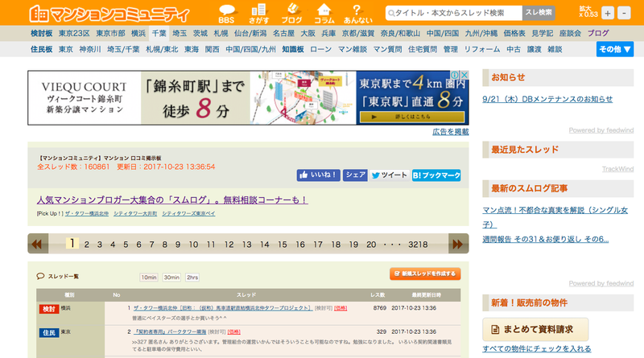
Task: Open the BBS icon in header
Action: [x=227, y=12]
